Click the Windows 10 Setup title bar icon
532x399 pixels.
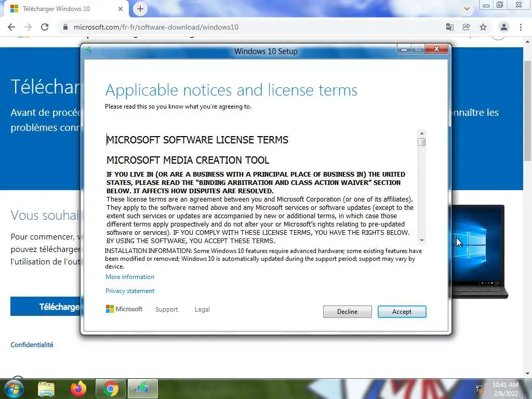pyautogui.click(x=88, y=50)
